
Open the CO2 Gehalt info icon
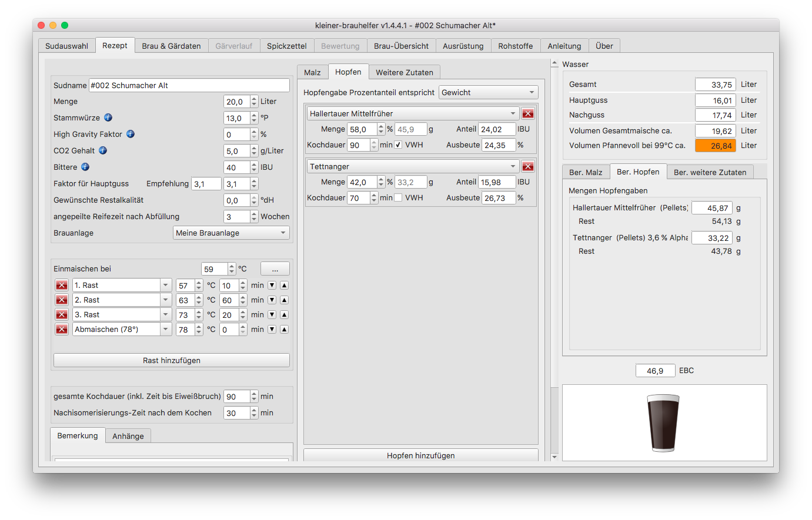click(x=103, y=150)
